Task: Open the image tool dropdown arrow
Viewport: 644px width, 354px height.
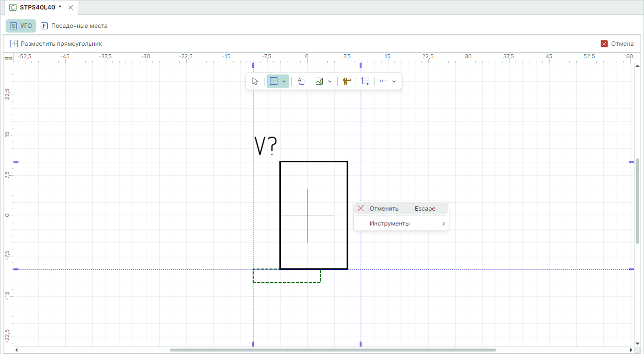Action: 330,81
